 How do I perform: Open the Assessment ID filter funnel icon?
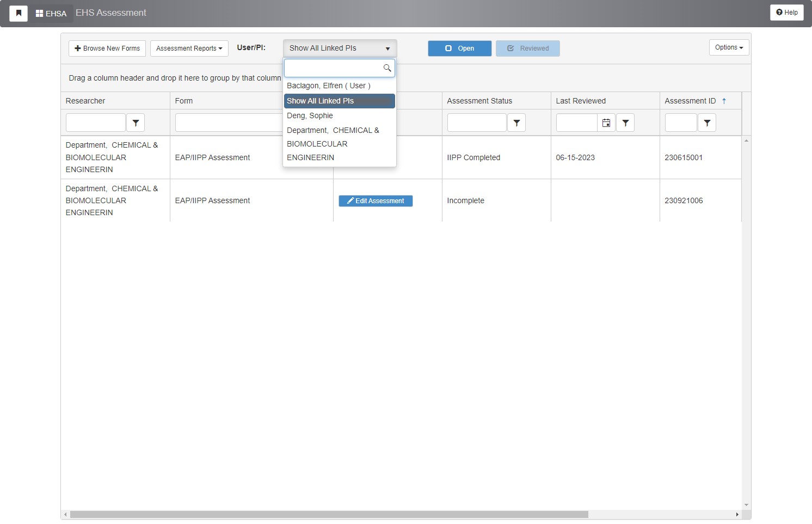coord(707,123)
